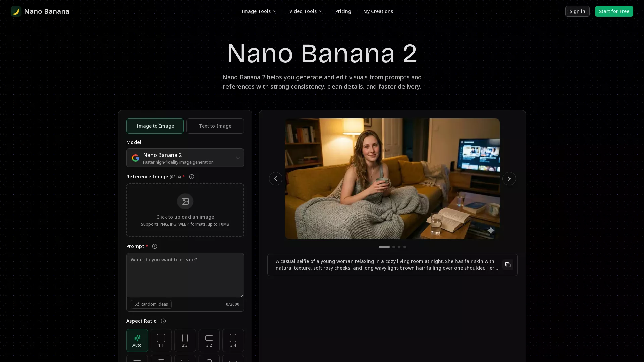The height and width of the screenshot is (362, 644).
Task: Select the Auto aspect ratio
Action: pyautogui.click(x=137, y=340)
